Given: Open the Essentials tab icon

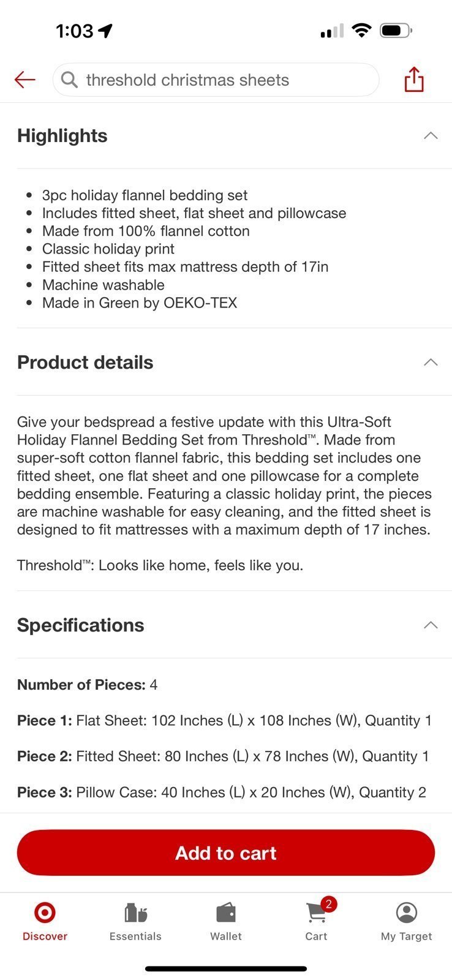Looking at the screenshot, I should [x=135, y=913].
